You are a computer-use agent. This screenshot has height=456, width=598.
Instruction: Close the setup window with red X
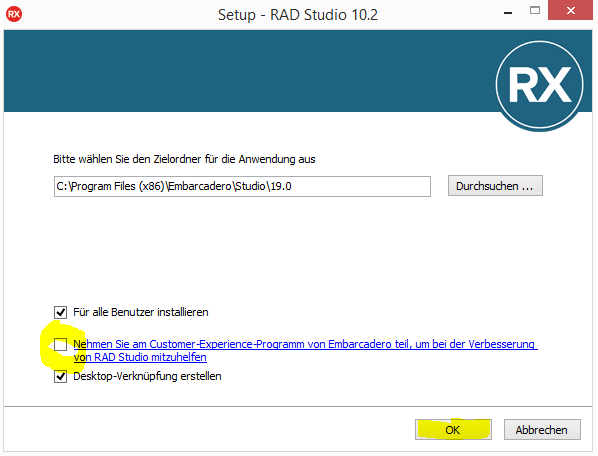(570, 10)
